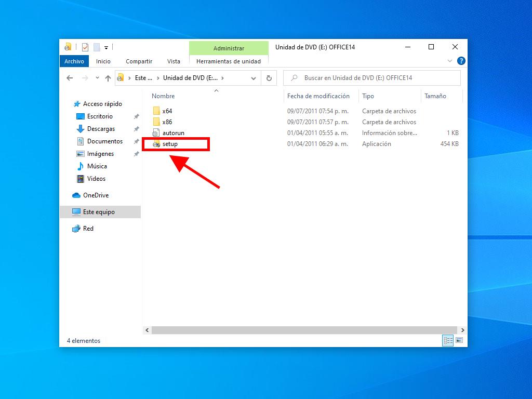The height and width of the screenshot is (399, 532).
Task: Select the autorun file
Action: tap(173, 133)
